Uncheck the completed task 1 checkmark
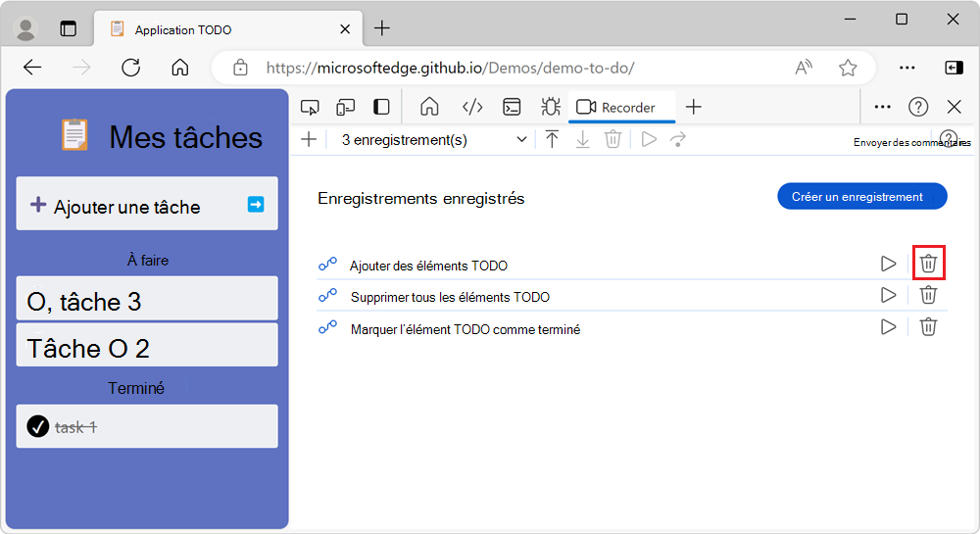The image size is (980, 534). tap(37, 426)
